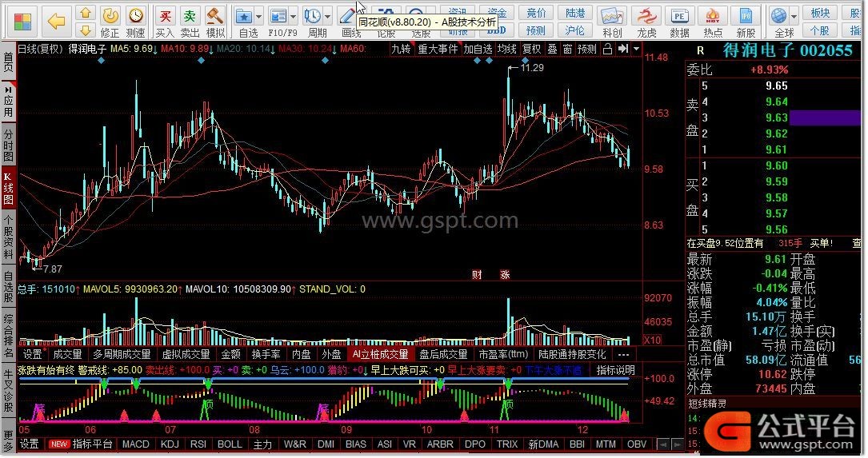The width and height of the screenshot is (868, 458).
Task: Click the 财 marker on chart
Action: click(x=477, y=275)
